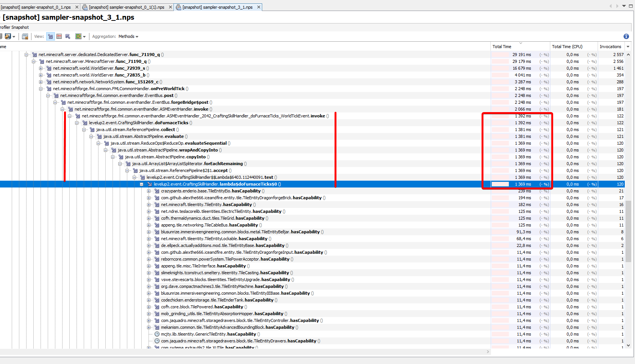The image size is (635, 364).
Task: Select the CraftingSkillHandler Lambda test row
Action: (312, 177)
